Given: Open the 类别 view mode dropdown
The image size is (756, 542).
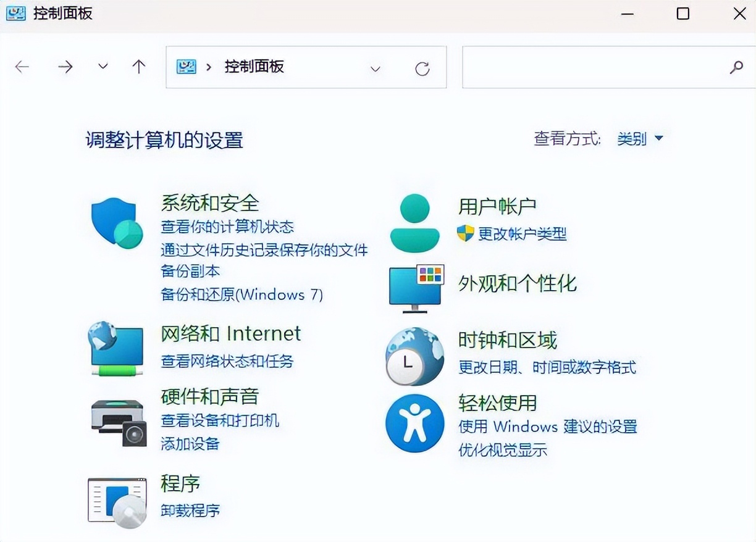Looking at the screenshot, I should (640, 139).
